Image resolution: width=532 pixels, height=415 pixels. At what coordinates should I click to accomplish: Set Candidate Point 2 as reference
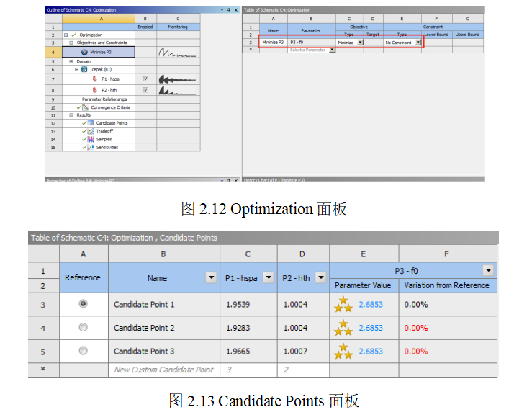coord(83,328)
